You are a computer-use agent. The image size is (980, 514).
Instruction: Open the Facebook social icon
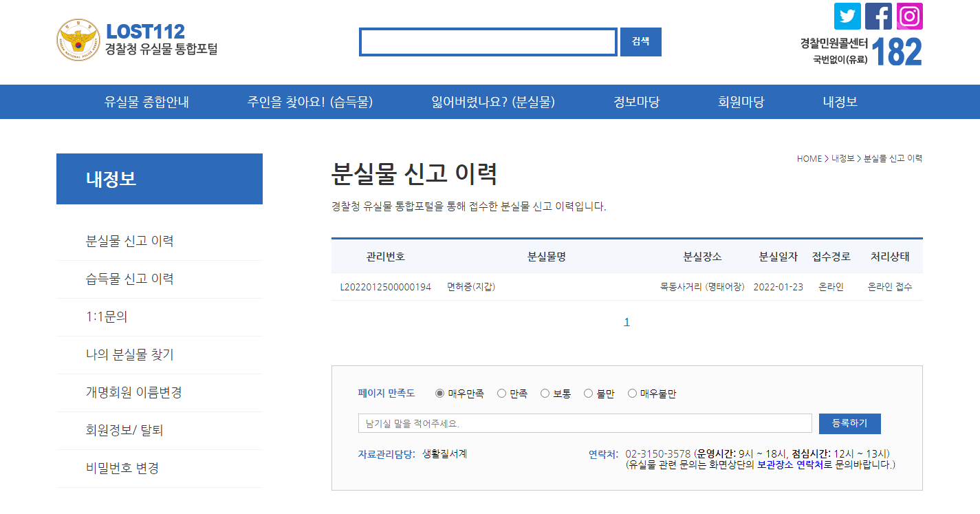[x=878, y=16]
